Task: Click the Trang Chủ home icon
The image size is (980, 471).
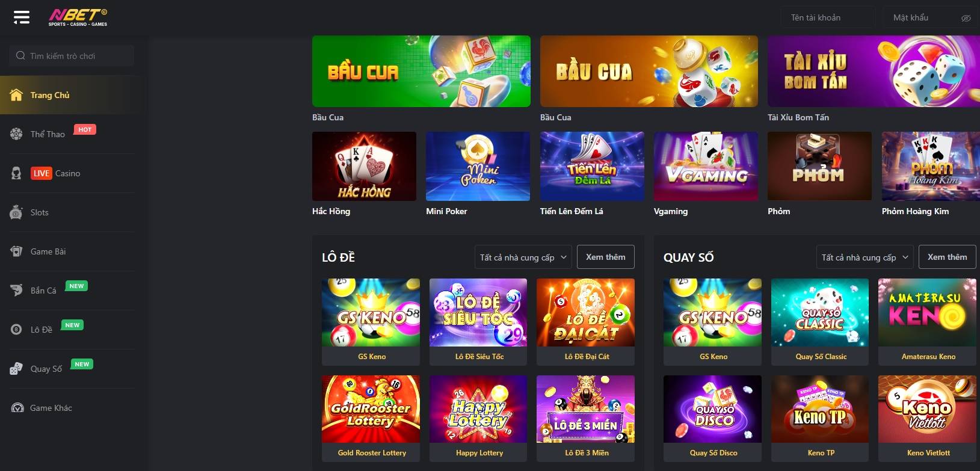Action: (x=16, y=95)
